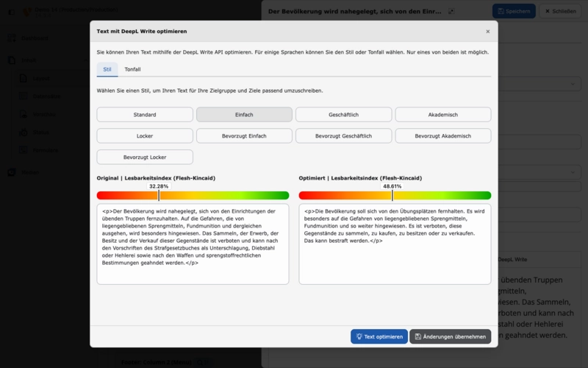Open the Status module in sidebar

(40, 132)
